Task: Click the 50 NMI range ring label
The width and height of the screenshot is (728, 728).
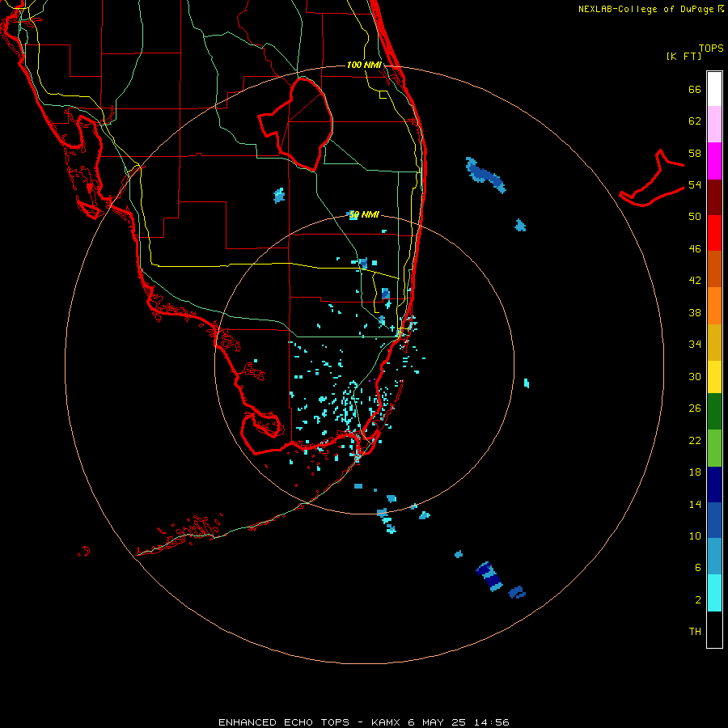Action: 364,214
